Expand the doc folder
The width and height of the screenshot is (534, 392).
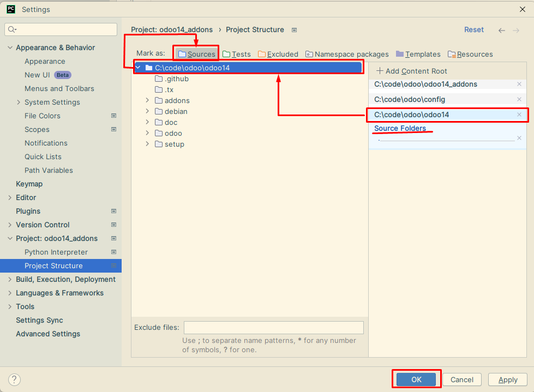[x=147, y=122]
